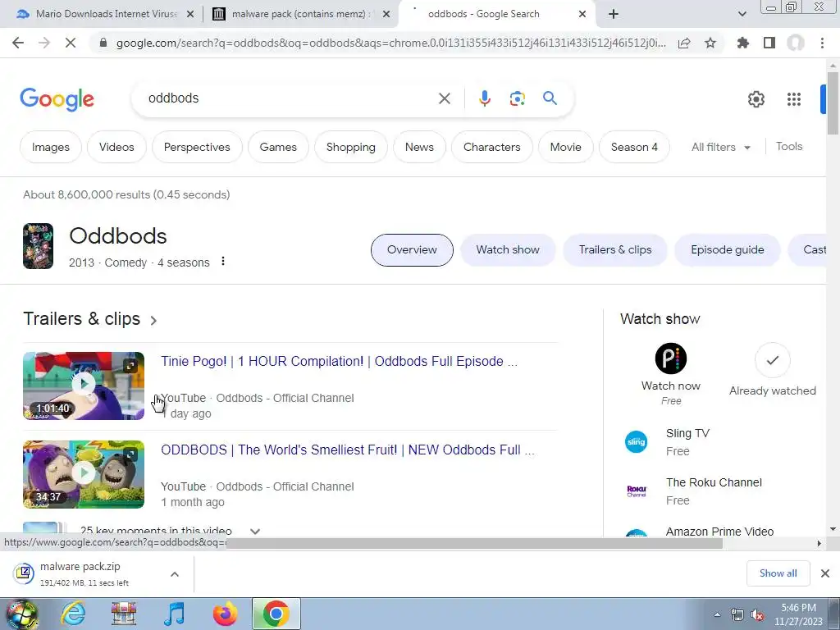The height and width of the screenshot is (630, 840).
Task: Open the malware pack.zip download options arrow
Action: coord(175,574)
